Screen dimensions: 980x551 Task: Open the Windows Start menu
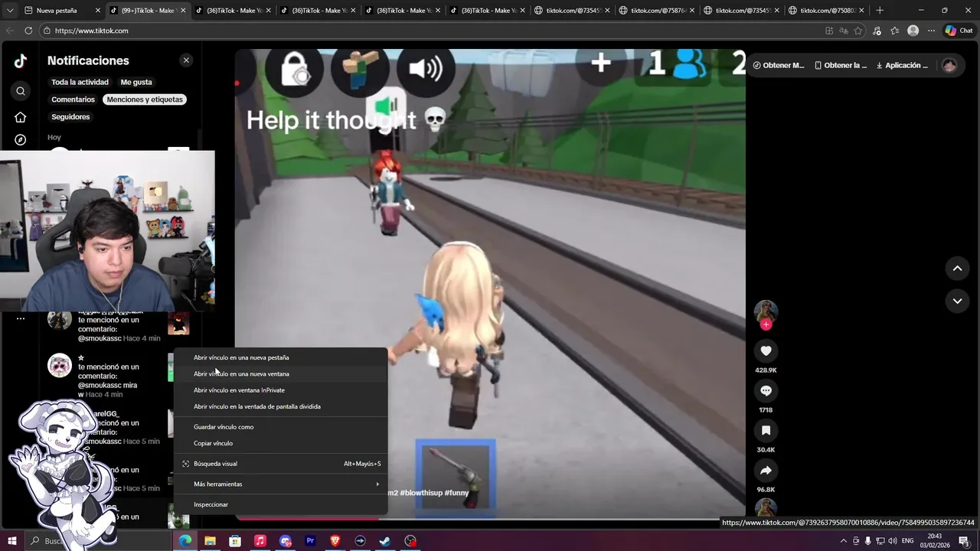(x=12, y=541)
